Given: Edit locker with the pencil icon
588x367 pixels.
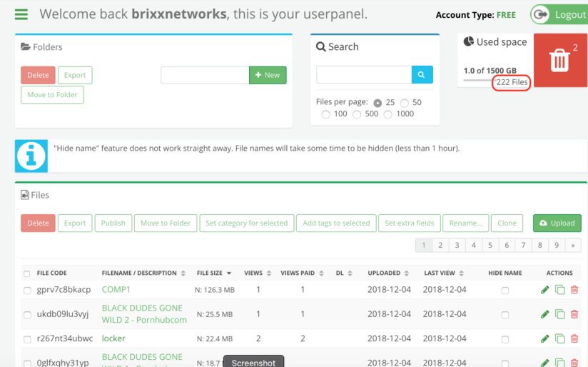Looking at the screenshot, I should (545, 338).
